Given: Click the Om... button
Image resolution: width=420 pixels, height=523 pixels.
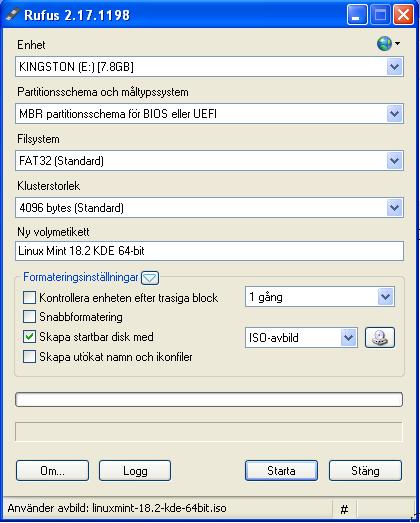Looking at the screenshot, I should (52, 471).
